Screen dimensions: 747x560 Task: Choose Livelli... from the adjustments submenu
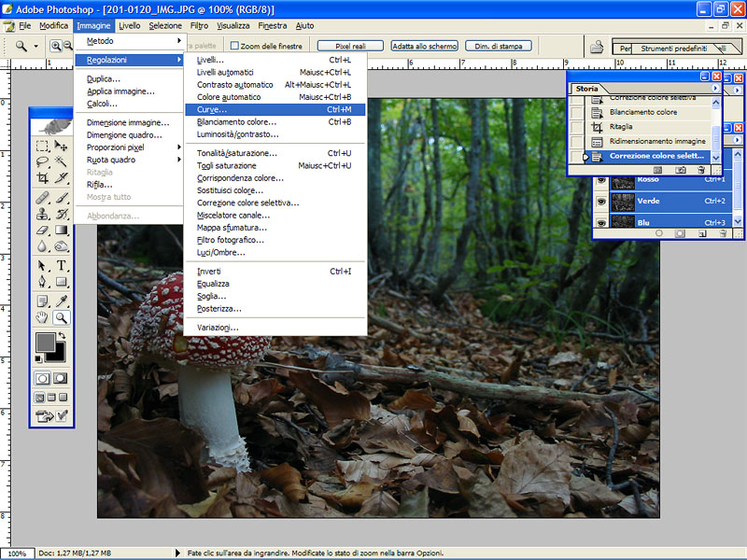tap(275, 60)
